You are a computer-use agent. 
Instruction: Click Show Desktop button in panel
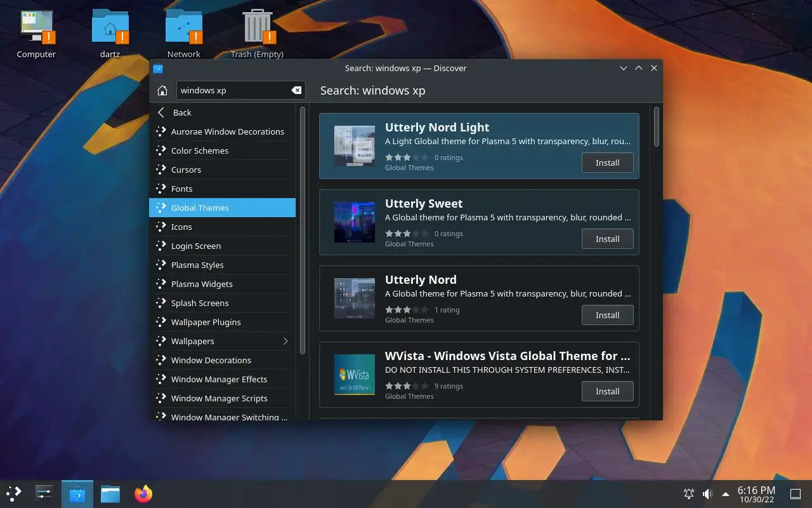(x=795, y=494)
